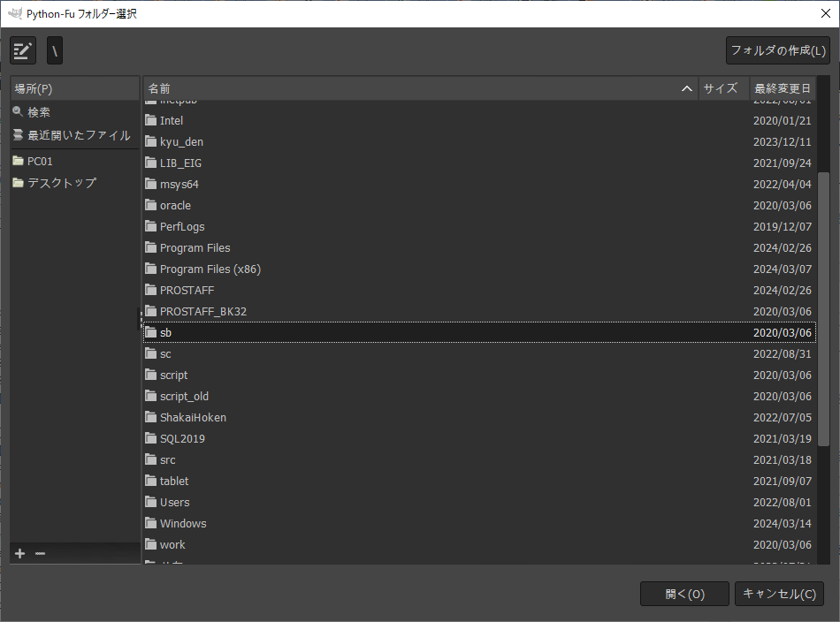
Task: Sort by サイズ column header
Action: tap(720, 88)
